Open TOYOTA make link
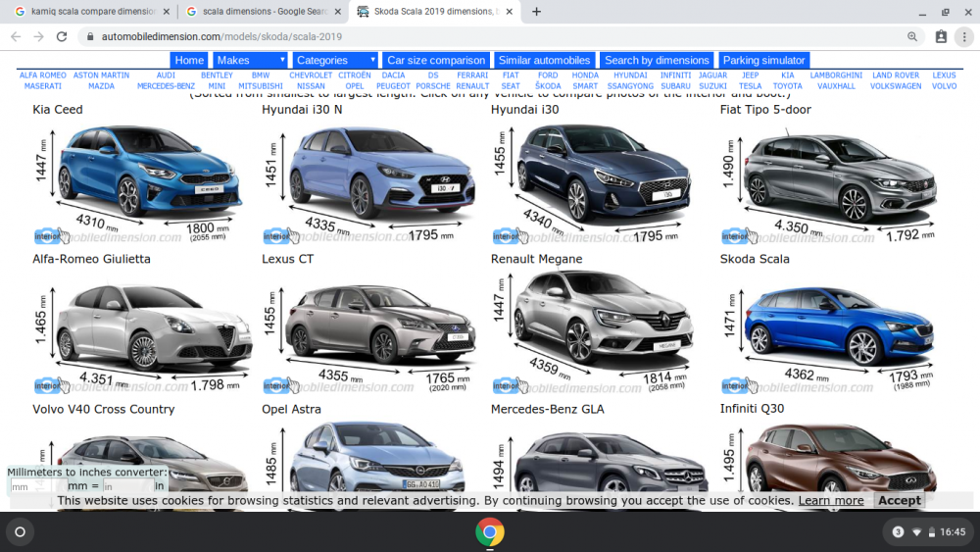 787,86
